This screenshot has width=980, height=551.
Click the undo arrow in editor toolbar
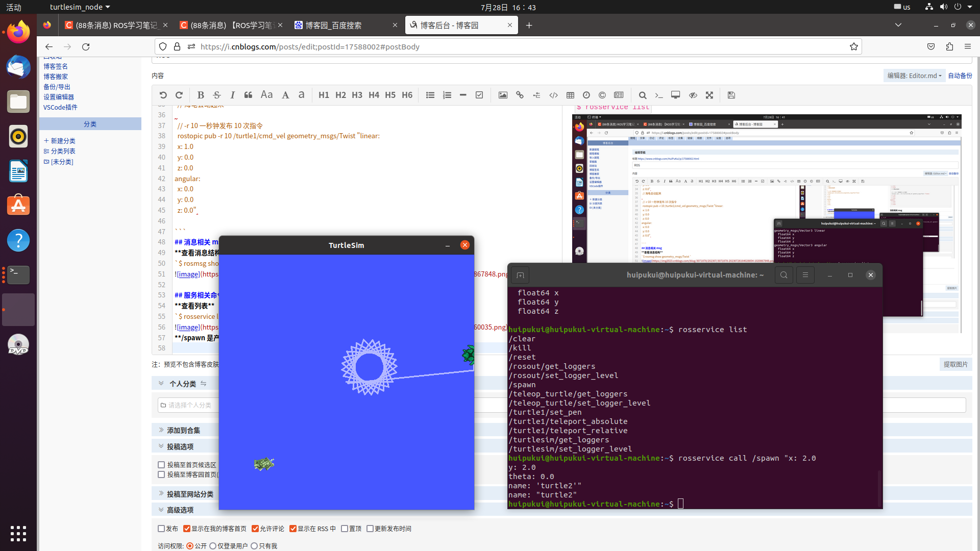tap(163, 95)
